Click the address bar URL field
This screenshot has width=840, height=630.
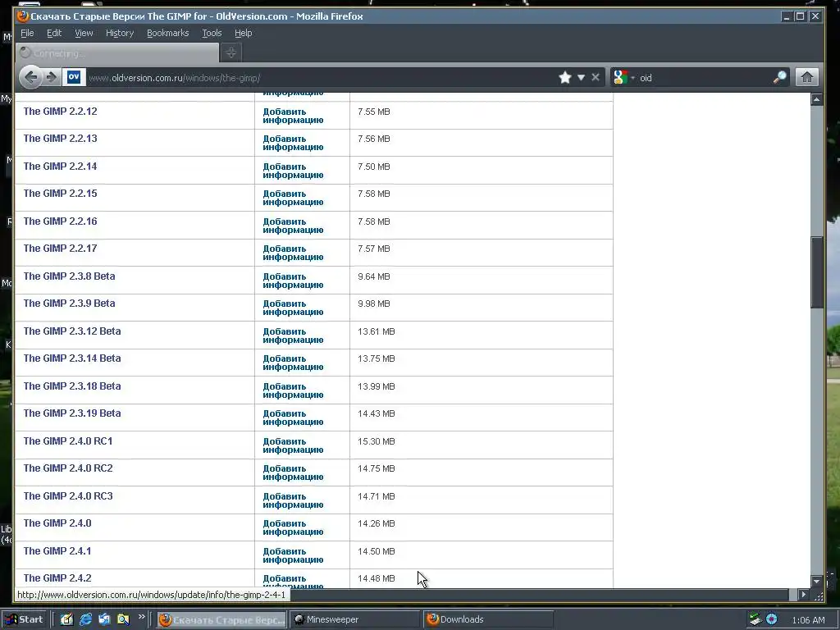322,78
